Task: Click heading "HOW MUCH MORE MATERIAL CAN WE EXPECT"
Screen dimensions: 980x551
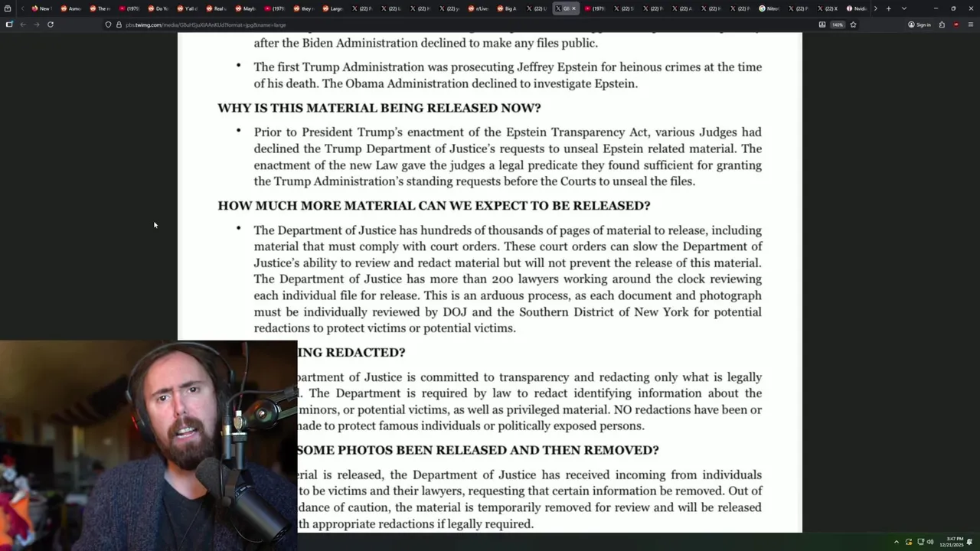Action: click(x=434, y=206)
